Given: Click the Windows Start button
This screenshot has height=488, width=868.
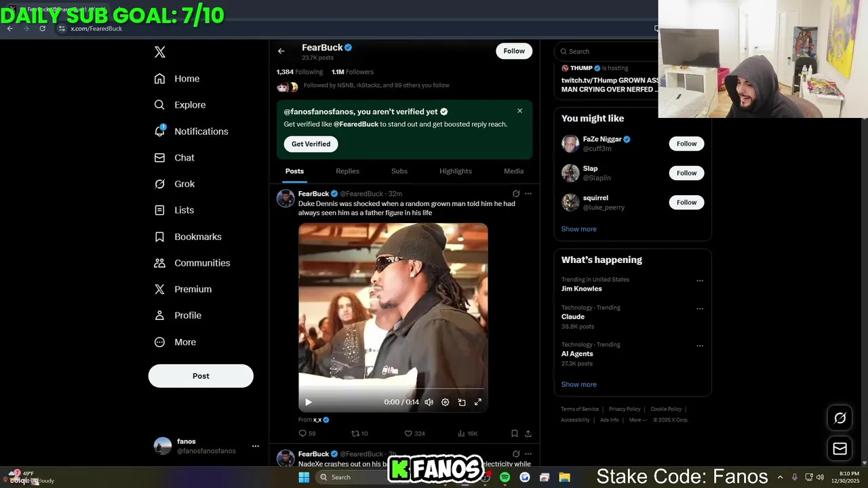Looking at the screenshot, I should [304, 477].
